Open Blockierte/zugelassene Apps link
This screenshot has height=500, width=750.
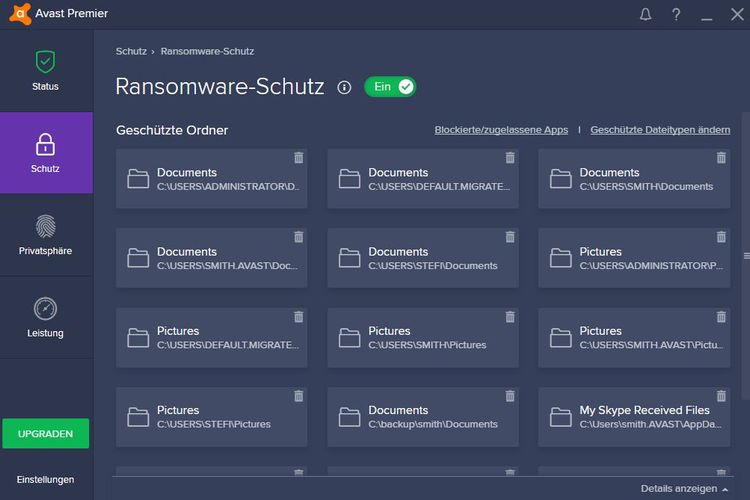501,130
